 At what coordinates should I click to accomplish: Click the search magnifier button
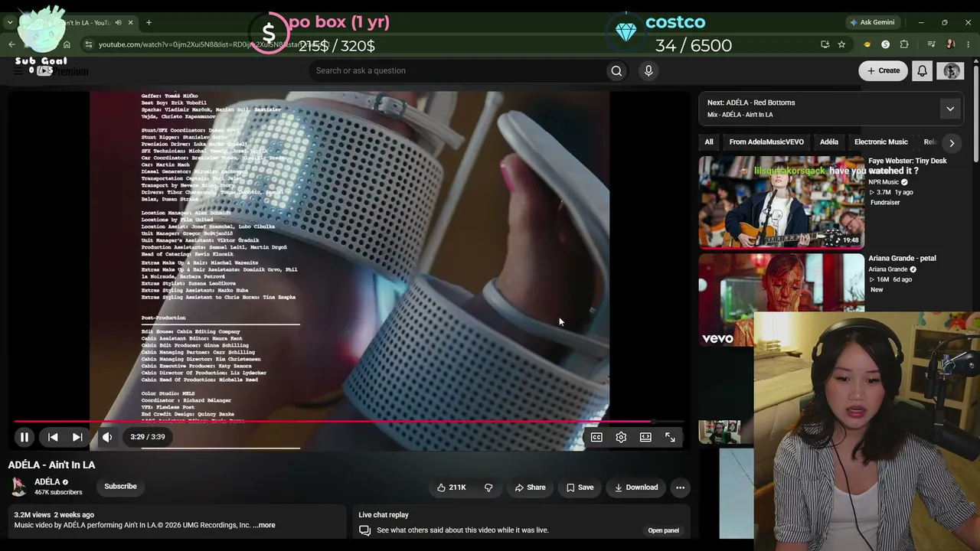click(x=616, y=70)
